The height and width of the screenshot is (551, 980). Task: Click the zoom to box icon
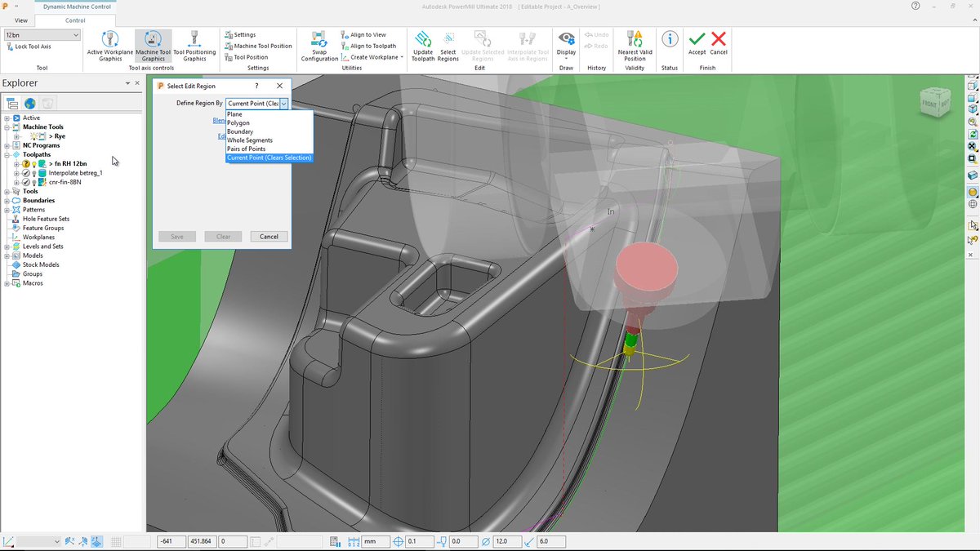coord(973,158)
